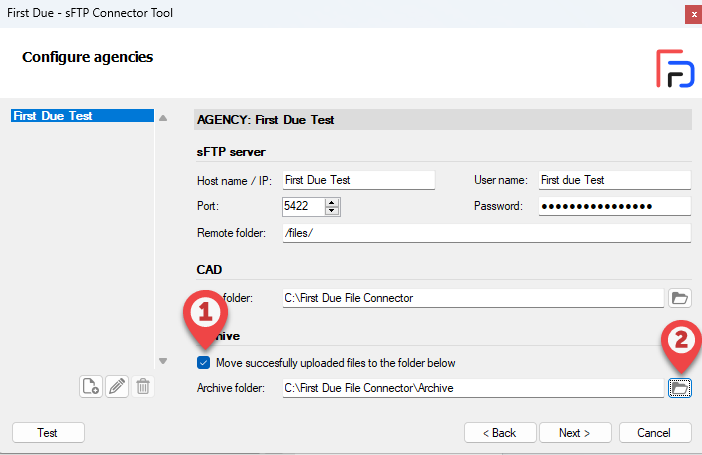Viewport: 702px width, 455px height.
Task: Edit the Remote folder field
Action: (487, 233)
